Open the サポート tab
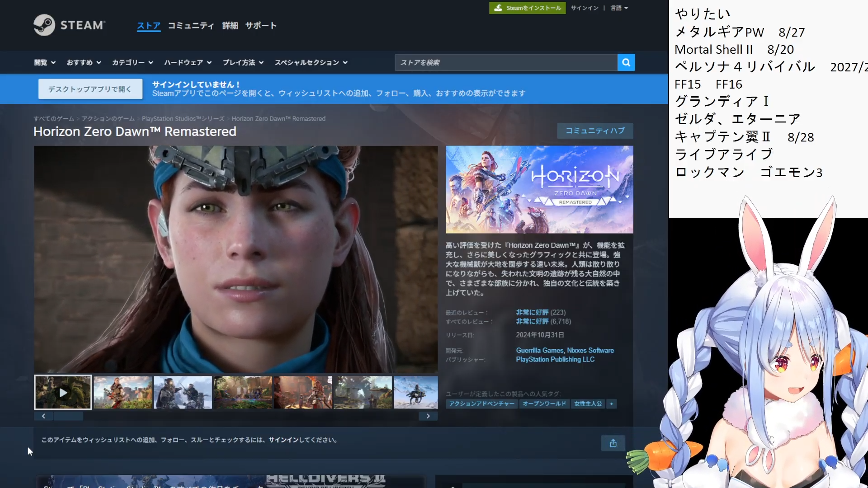Image resolution: width=868 pixels, height=488 pixels. point(261,26)
